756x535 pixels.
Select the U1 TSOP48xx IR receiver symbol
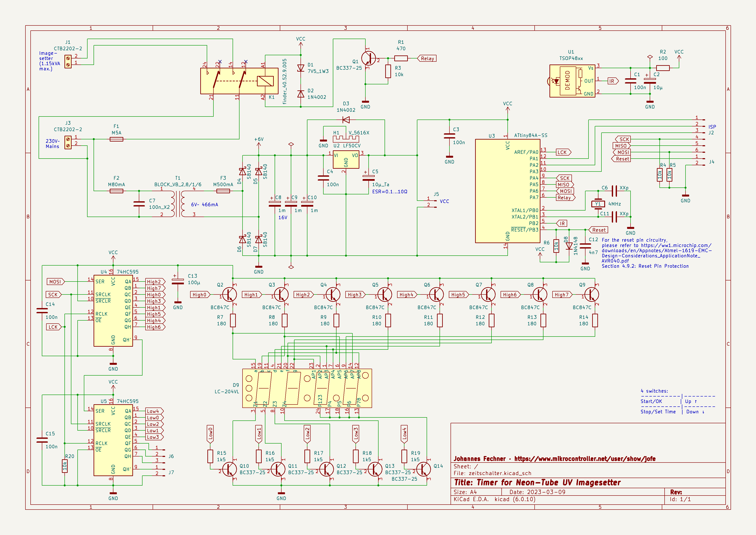pos(572,81)
